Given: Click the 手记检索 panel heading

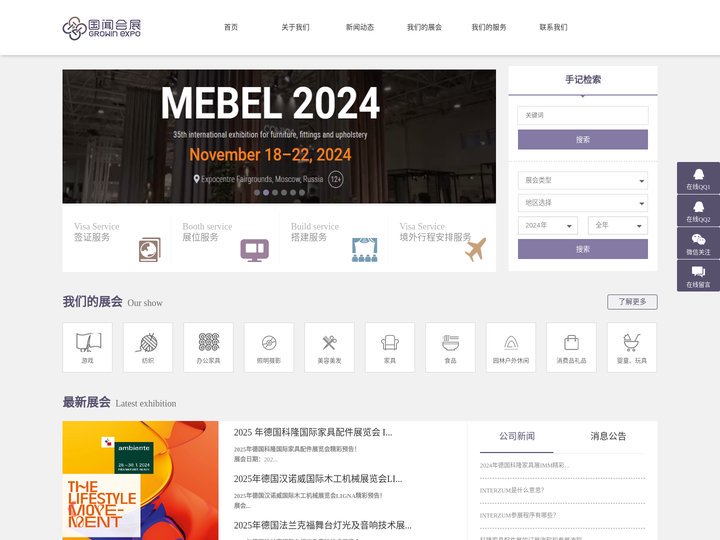Looking at the screenshot, I should coord(583,79).
